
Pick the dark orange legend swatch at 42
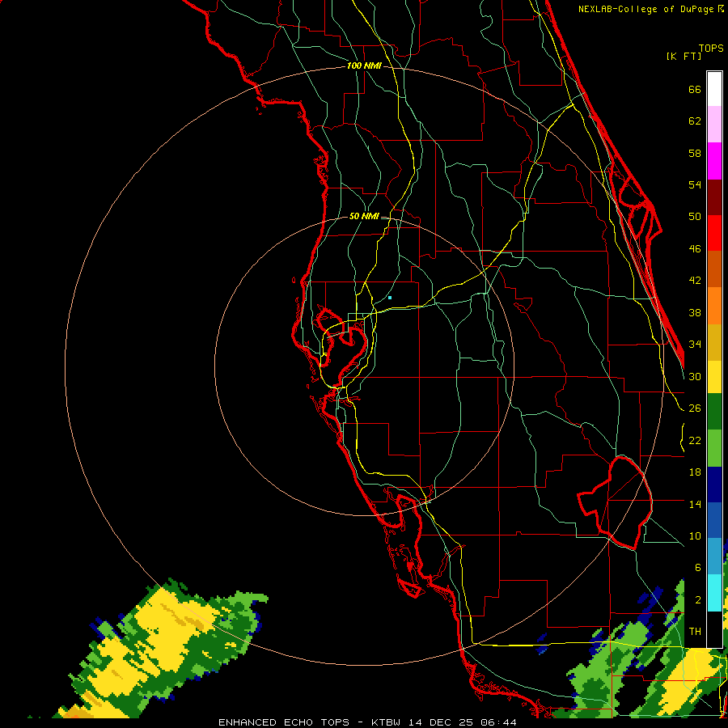tap(714, 269)
